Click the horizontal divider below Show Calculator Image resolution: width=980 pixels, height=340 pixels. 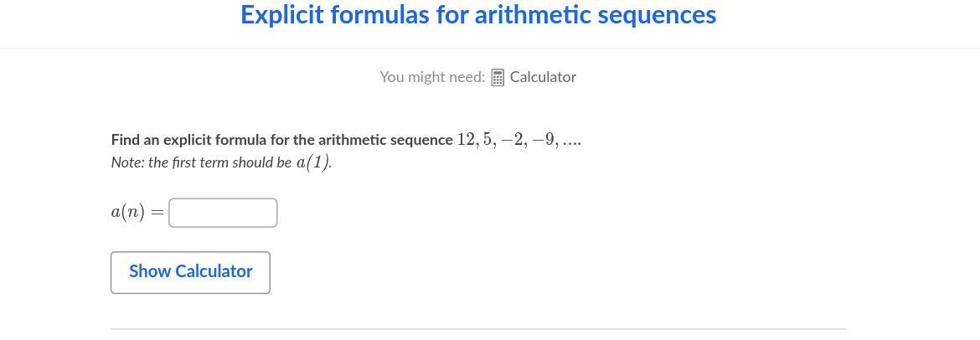point(478,328)
